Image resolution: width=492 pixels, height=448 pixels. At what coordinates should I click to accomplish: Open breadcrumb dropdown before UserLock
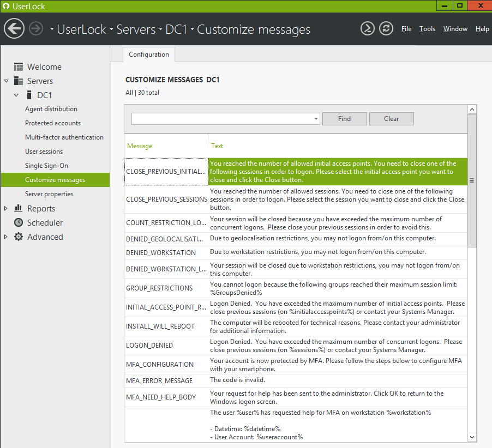click(x=52, y=29)
